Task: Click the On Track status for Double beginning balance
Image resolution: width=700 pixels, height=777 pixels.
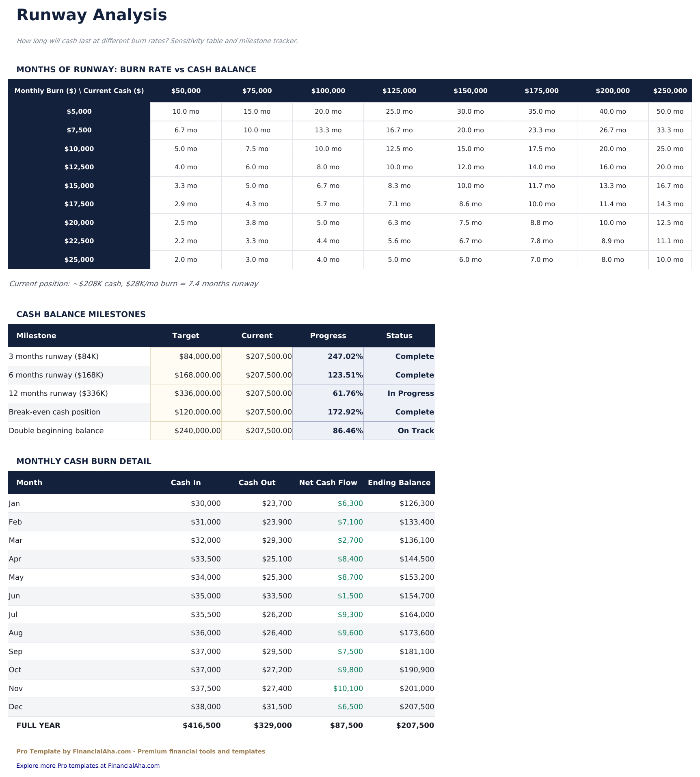Action: 416,430
